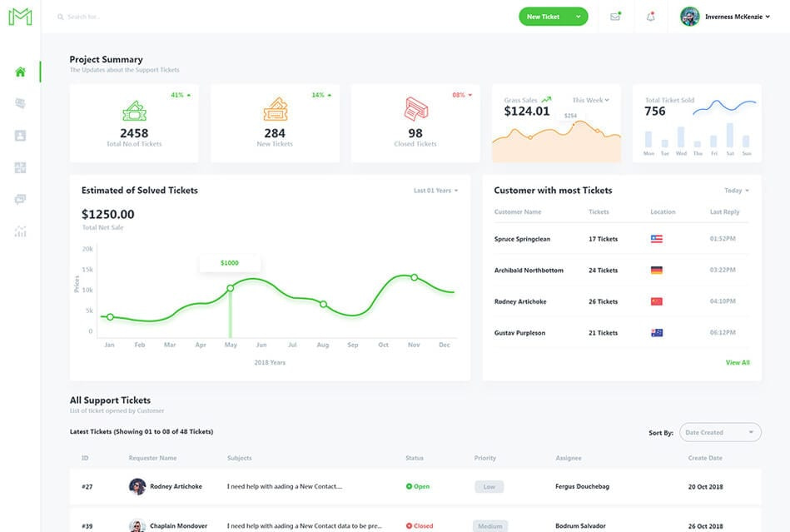This screenshot has height=532, width=790.
Task: Click the View All link
Action: [737, 362]
